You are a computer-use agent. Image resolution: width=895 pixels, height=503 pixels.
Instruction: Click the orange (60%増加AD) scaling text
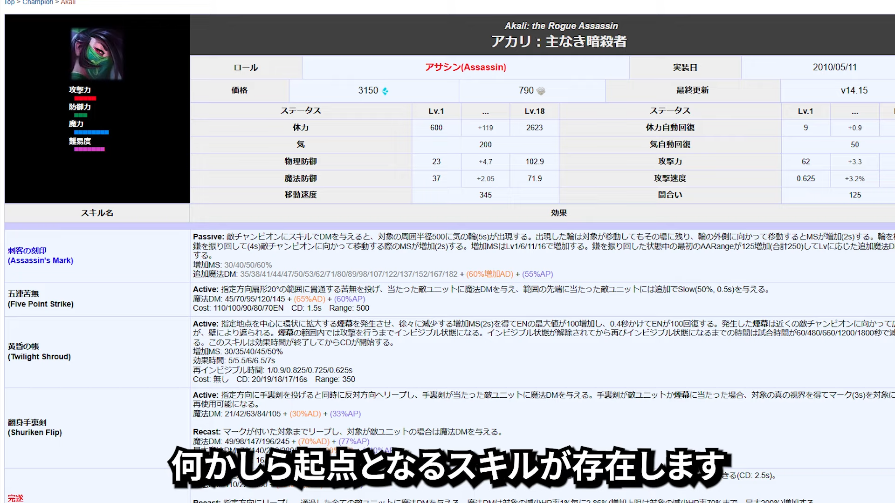[x=489, y=274]
